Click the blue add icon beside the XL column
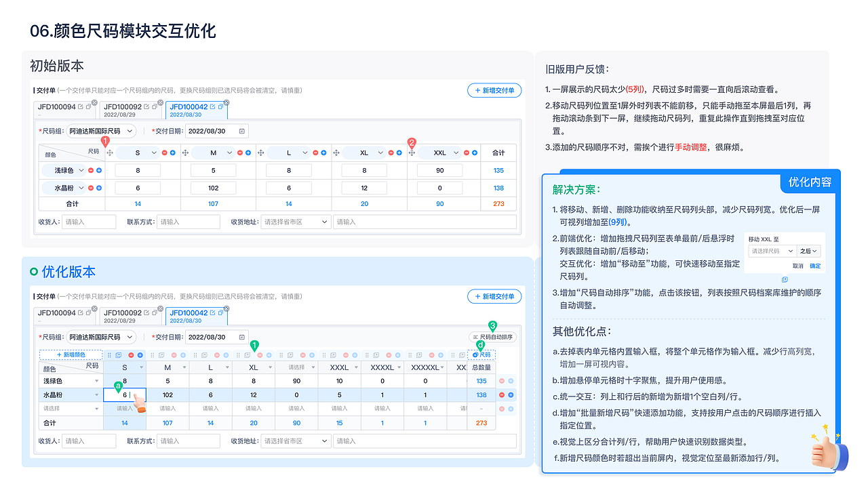The height and width of the screenshot is (488, 868). coord(399,152)
